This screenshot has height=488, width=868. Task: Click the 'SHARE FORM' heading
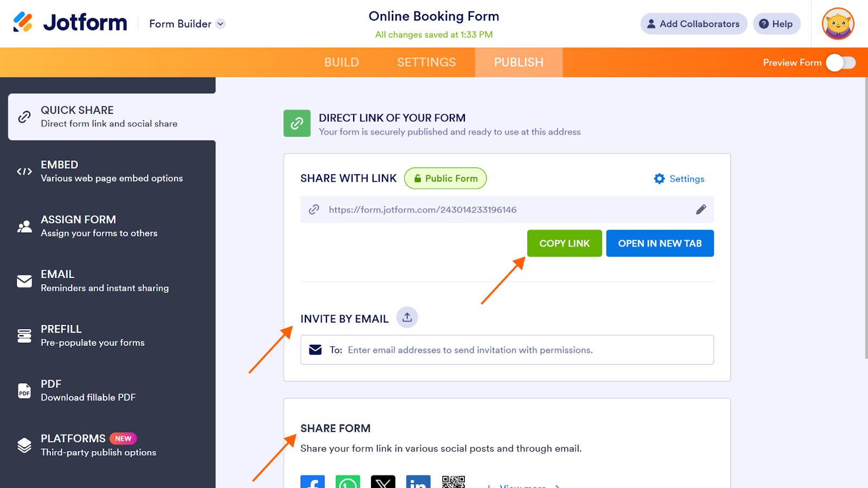tap(335, 428)
